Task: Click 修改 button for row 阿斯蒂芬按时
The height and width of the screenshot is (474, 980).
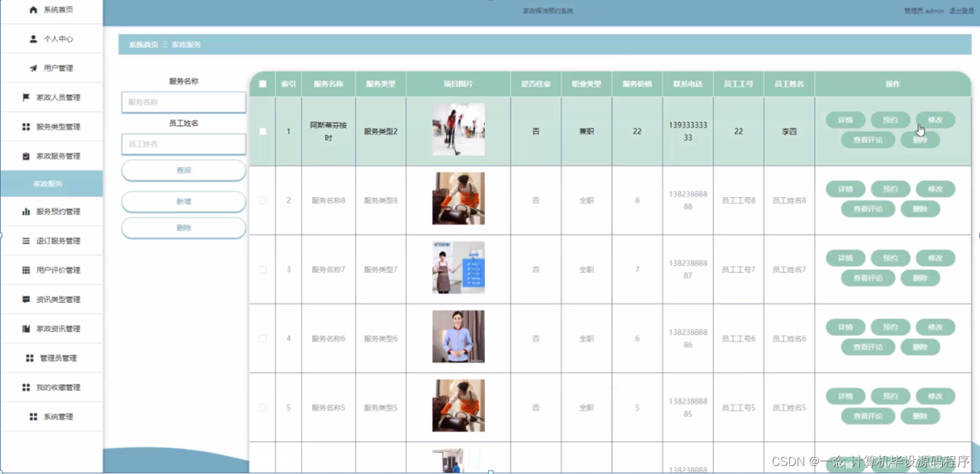Action: coord(935,120)
